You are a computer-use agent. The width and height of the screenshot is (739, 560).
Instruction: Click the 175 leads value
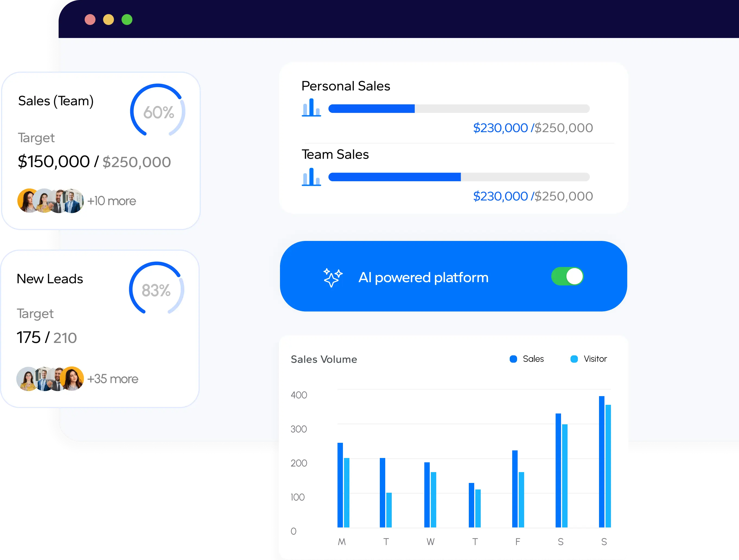(29, 338)
